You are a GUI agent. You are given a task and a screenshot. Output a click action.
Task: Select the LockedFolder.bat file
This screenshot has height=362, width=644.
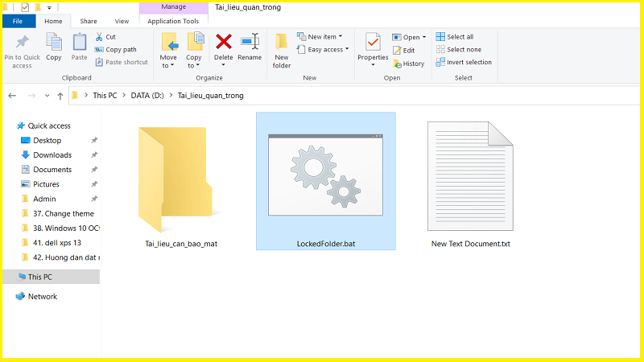(x=326, y=181)
